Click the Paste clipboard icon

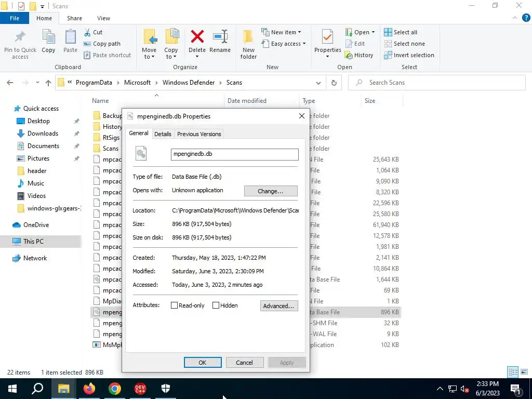point(70,37)
